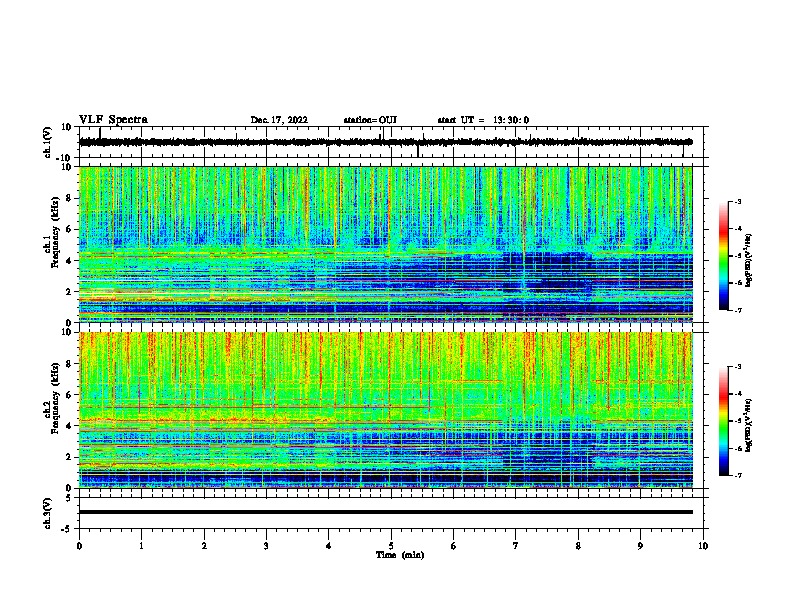The height and width of the screenshot is (612, 792).
Task: Click the "-7" label on ch.2 color bar
Action: [737, 475]
